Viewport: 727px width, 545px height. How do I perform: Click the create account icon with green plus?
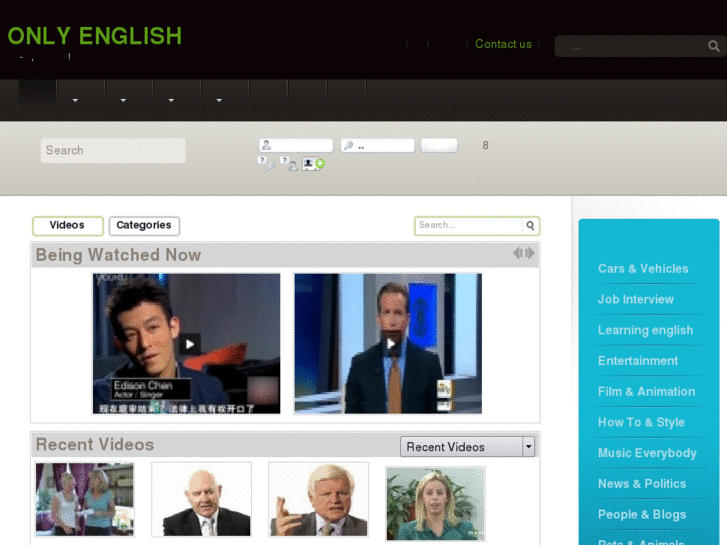click(x=313, y=163)
